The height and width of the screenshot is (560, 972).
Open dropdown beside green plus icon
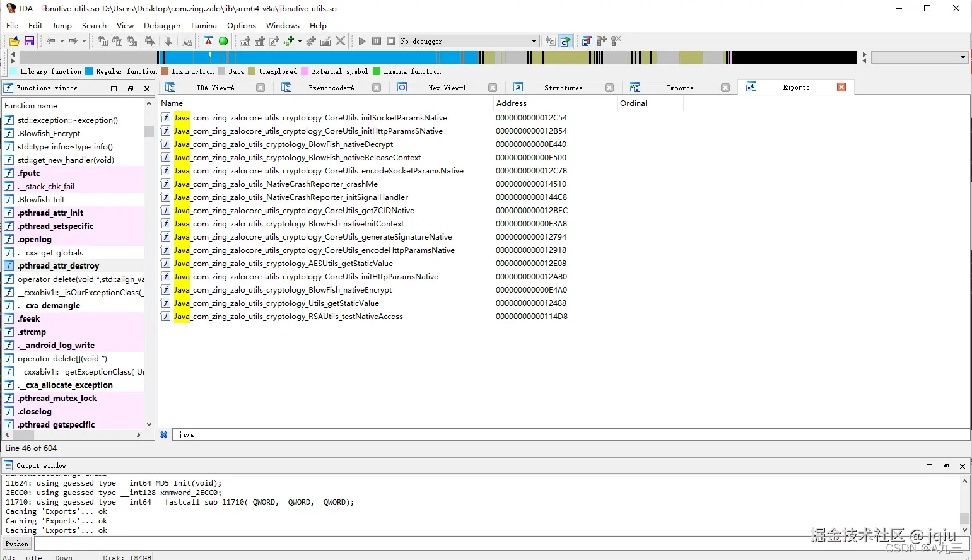pos(300,41)
